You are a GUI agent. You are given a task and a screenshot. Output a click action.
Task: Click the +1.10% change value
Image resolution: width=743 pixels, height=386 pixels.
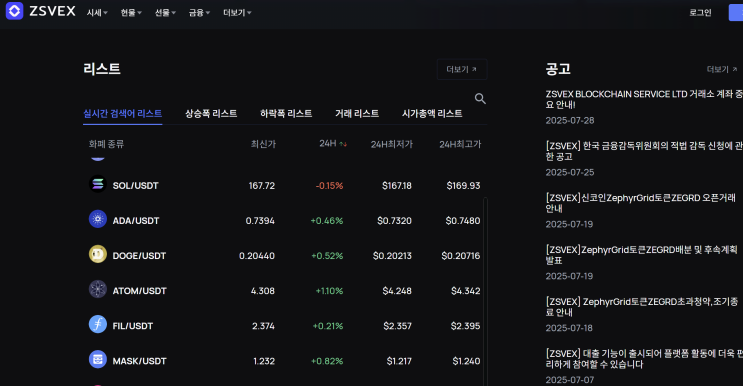click(329, 291)
